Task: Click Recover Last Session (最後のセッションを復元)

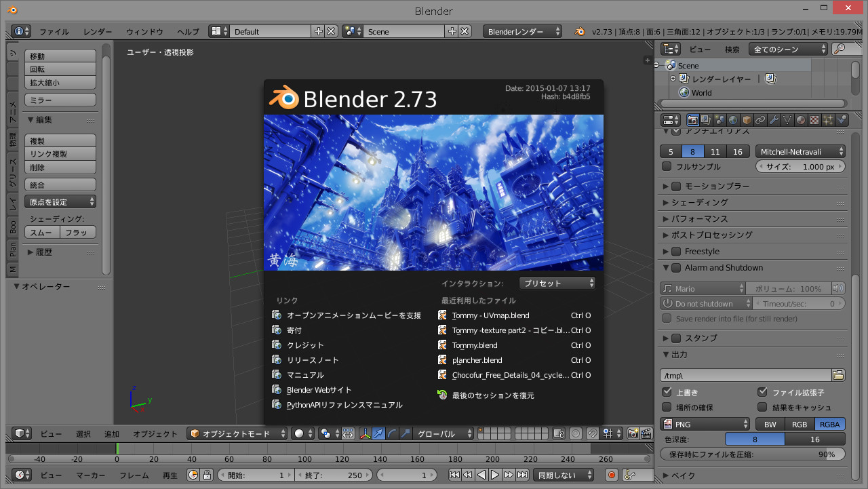Action: [x=486, y=395]
